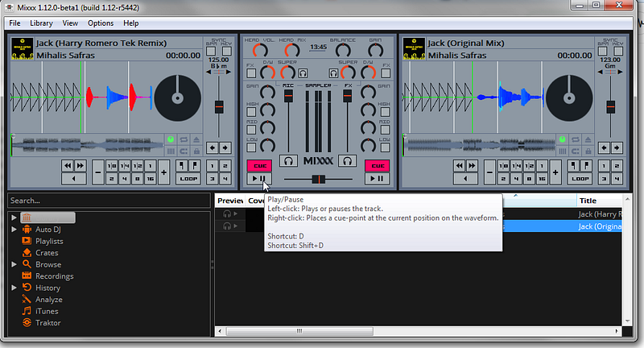Set loop-in marker on right deck

[x=573, y=166]
